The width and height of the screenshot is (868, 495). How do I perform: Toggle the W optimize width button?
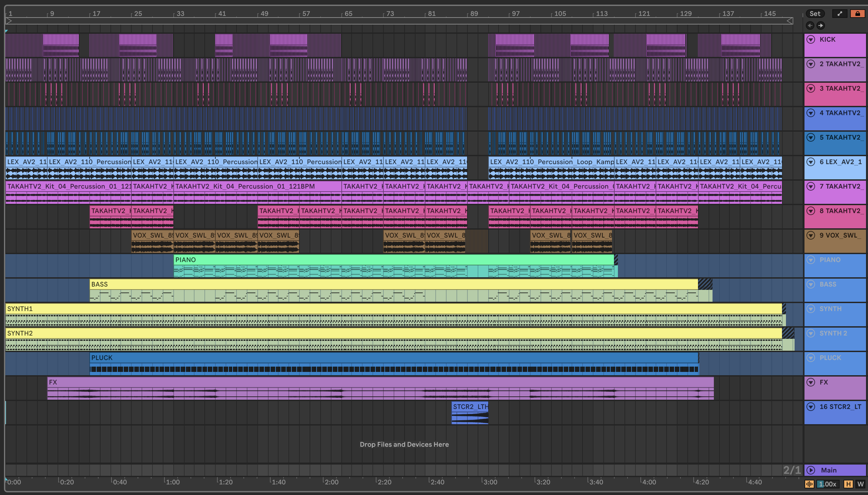pos(860,484)
